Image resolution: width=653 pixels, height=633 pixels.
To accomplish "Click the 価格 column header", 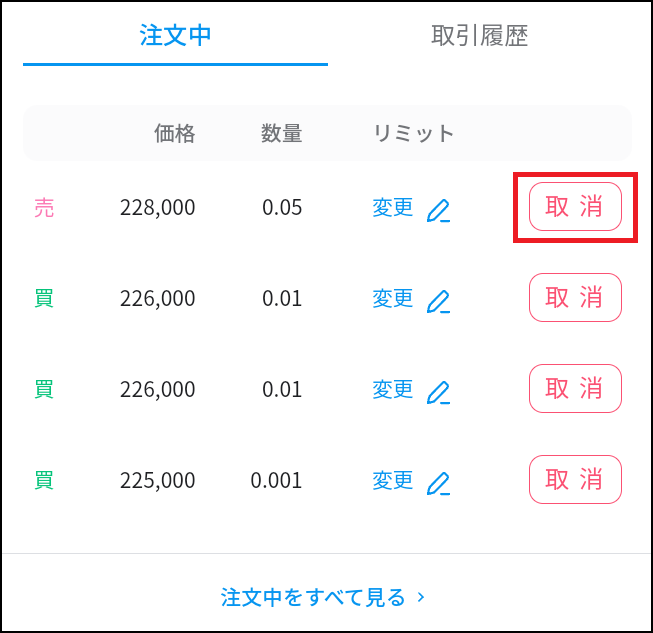I will click(x=174, y=133).
